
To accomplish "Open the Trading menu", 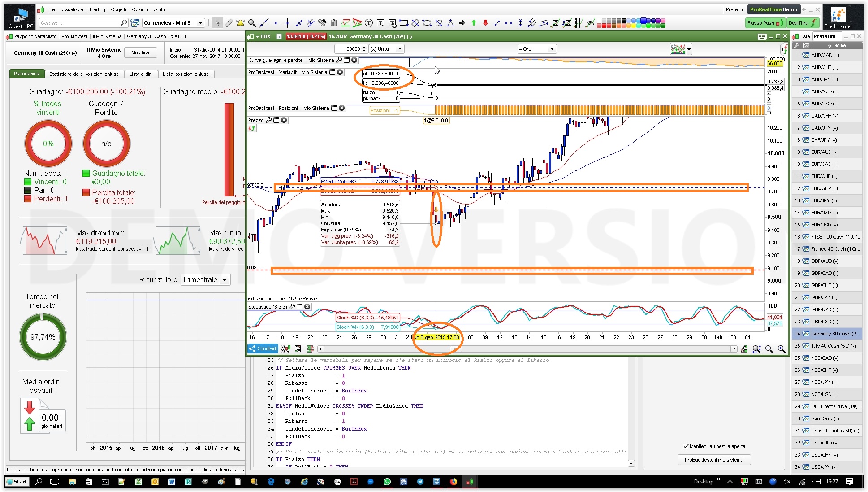I will [97, 9].
